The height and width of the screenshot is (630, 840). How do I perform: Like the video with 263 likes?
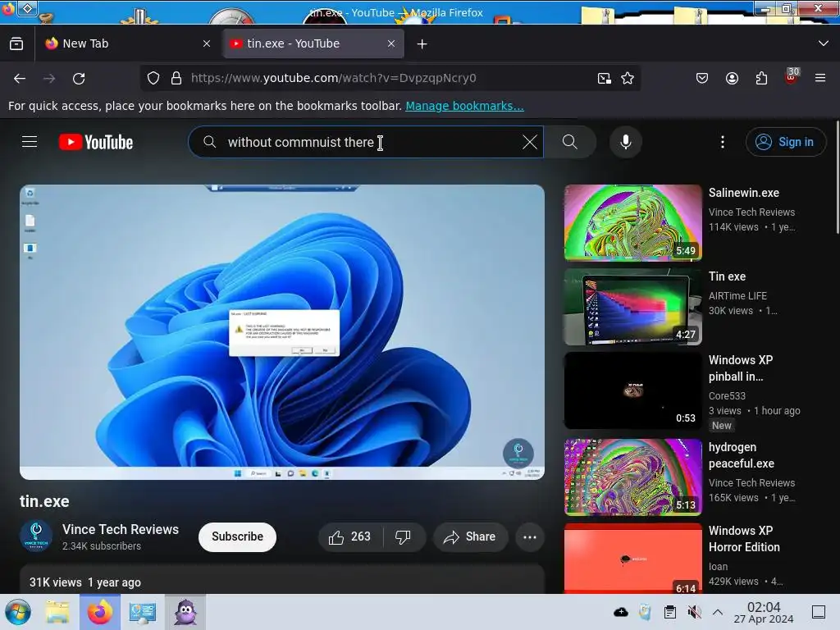pos(350,536)
